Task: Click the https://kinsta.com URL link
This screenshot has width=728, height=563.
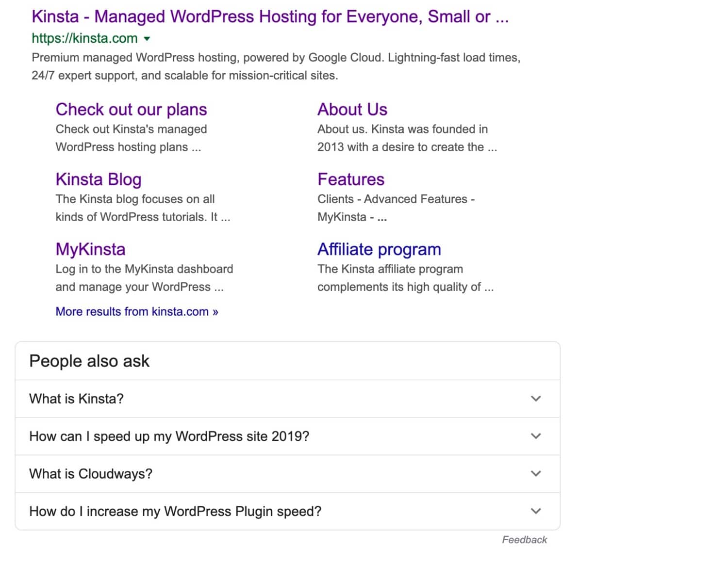Action: pyautogui.click(x=84, y=38)
